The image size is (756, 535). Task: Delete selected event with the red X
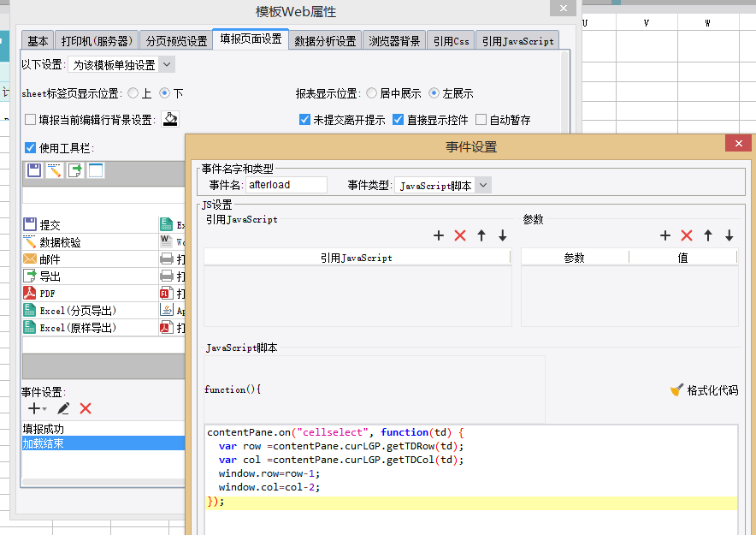click(86, 408)
